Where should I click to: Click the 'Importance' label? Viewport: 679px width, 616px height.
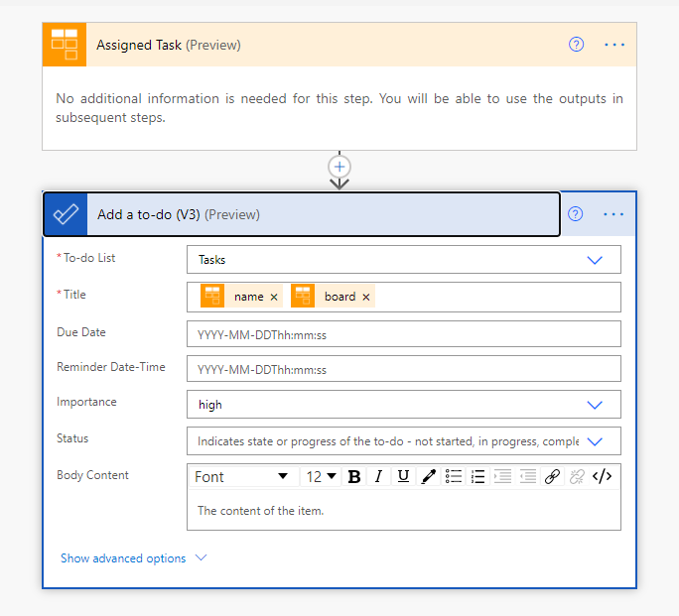tap(86, 402)
